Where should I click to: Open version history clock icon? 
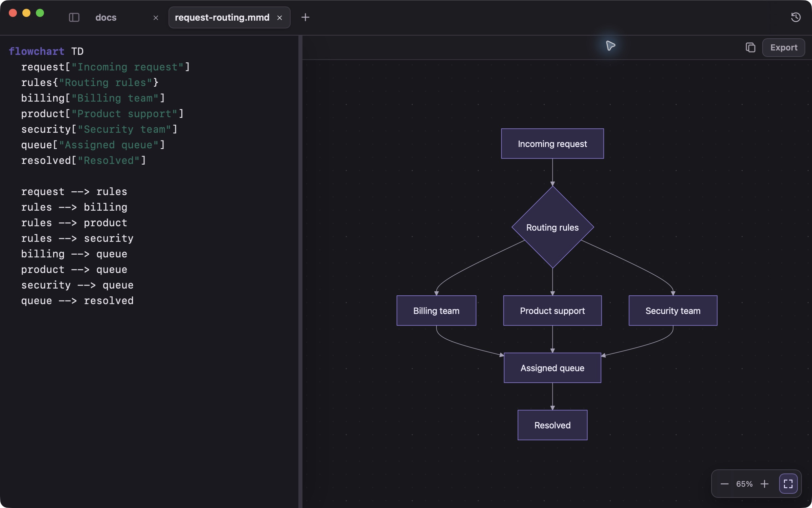click(x=796, y=17)
